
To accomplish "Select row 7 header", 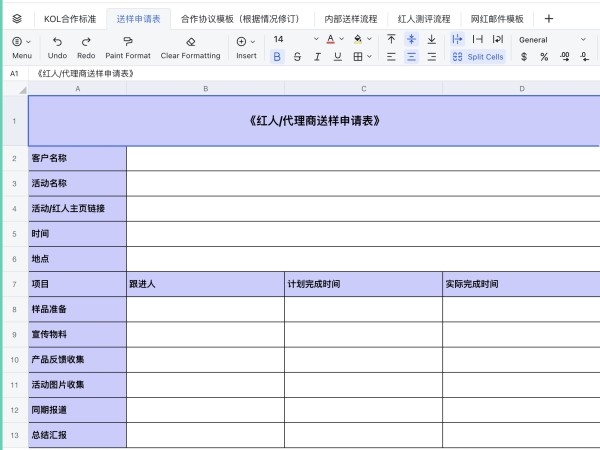I will point(15,284).
